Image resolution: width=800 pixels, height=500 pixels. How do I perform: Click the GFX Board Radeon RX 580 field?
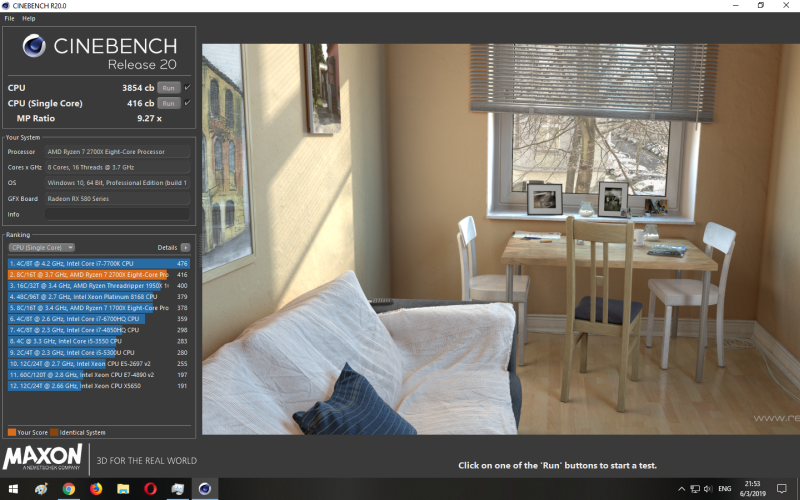click(117, 198)
